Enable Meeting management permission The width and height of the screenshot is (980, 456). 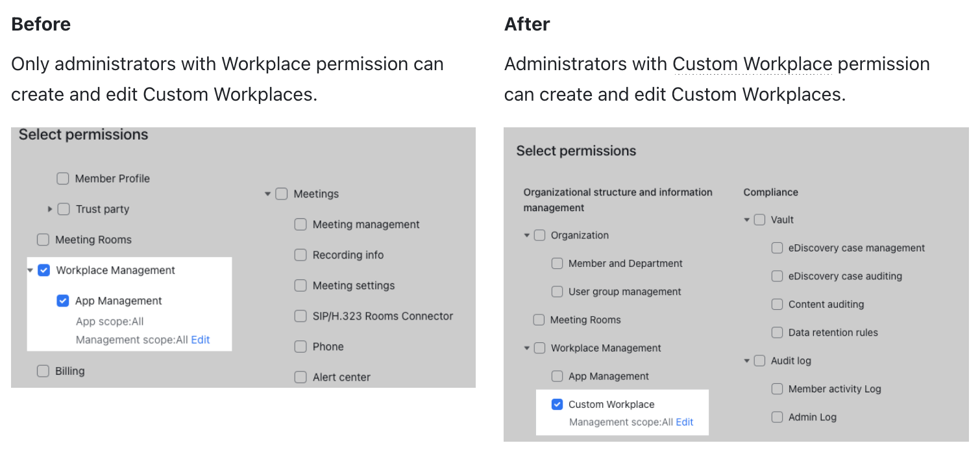[300, 224]
